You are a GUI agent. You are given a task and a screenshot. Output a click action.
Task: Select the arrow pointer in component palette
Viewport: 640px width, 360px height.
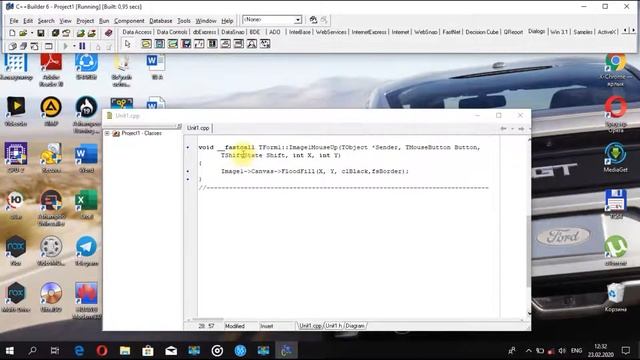tap(127, 44)
